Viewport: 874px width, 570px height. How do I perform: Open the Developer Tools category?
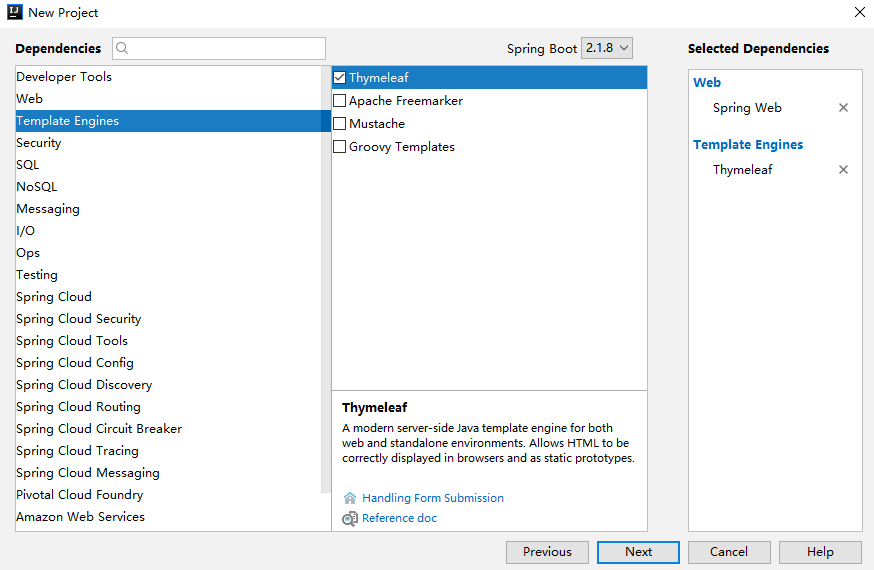coord(64,77)
